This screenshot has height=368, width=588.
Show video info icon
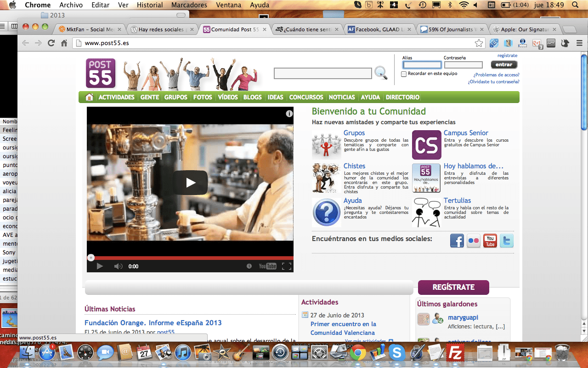click(x=289, y=114)
